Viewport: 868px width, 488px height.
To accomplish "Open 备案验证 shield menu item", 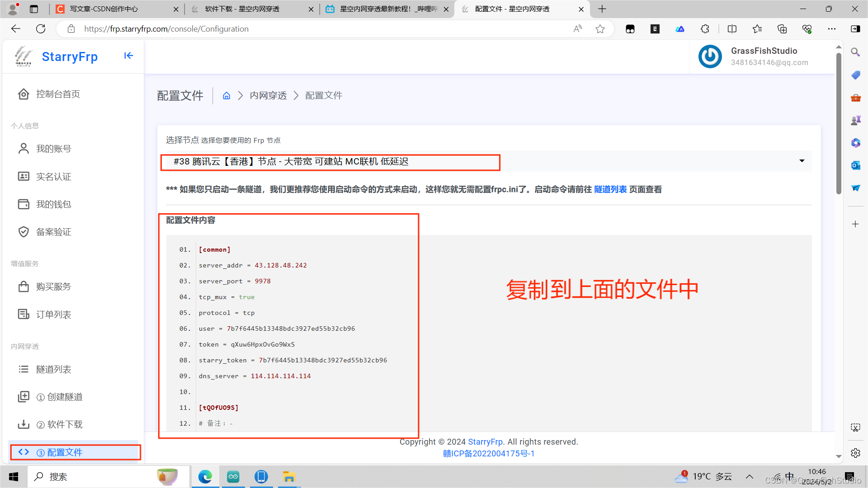I will (53, 232).
